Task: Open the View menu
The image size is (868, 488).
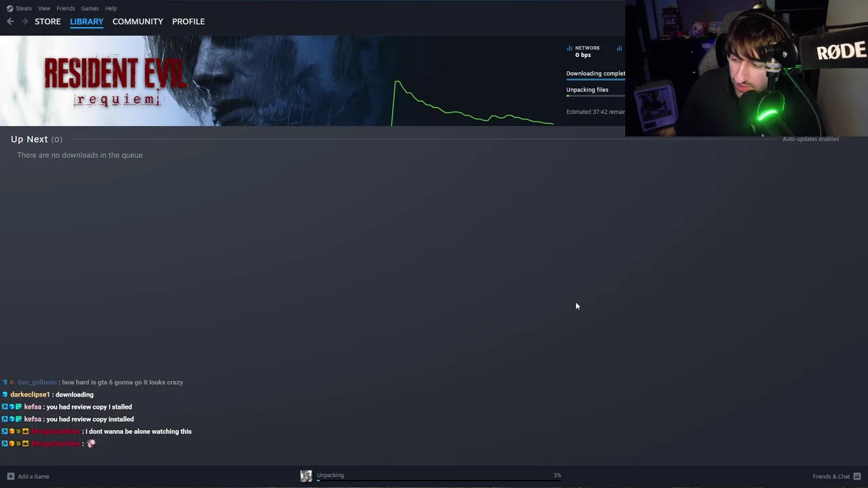Action: (44, 8)
